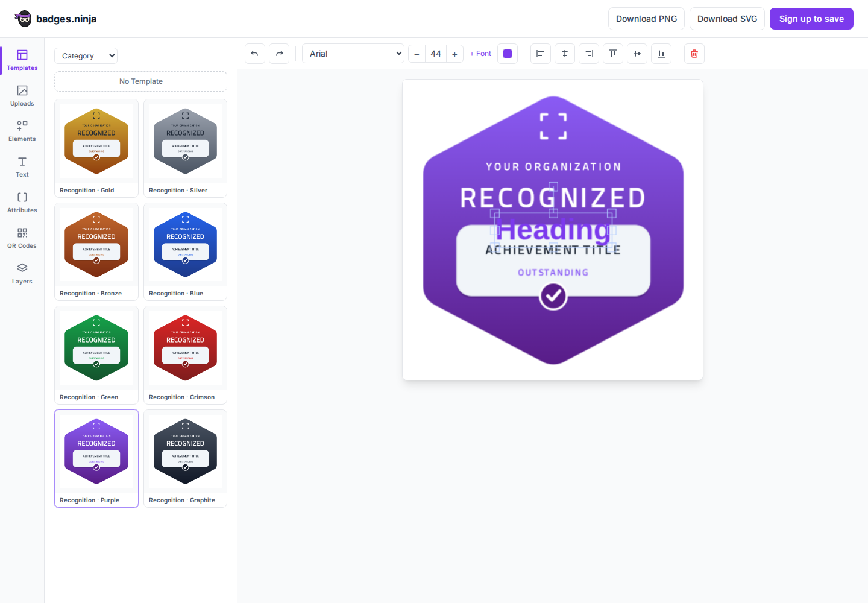The height and width of the screenshot is (603, 868).
Task: Open the QR Codes sidebar tab
Action: click(22, 238)
